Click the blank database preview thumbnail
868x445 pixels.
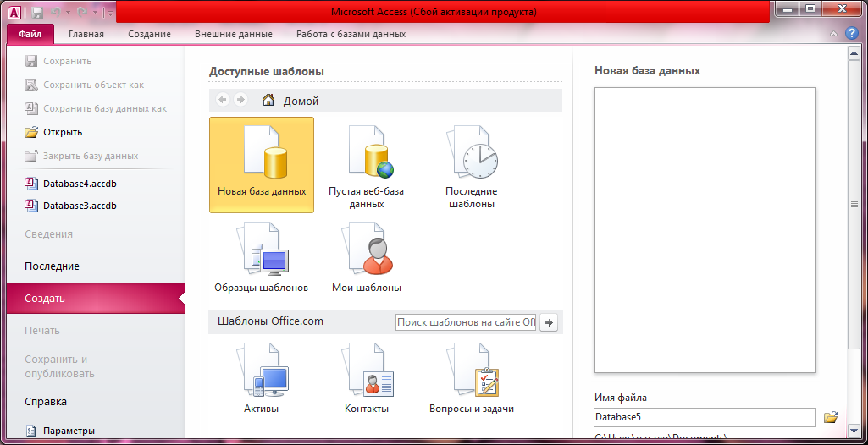click(705, 230)
